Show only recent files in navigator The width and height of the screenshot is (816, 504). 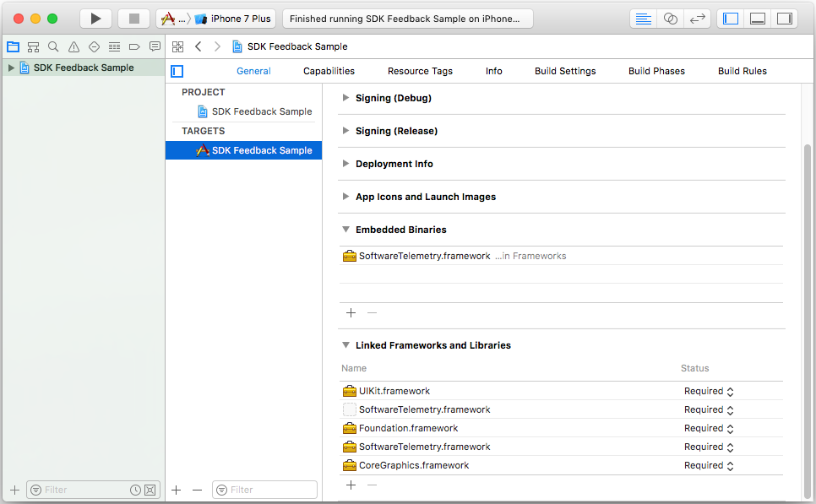(135, 490)
